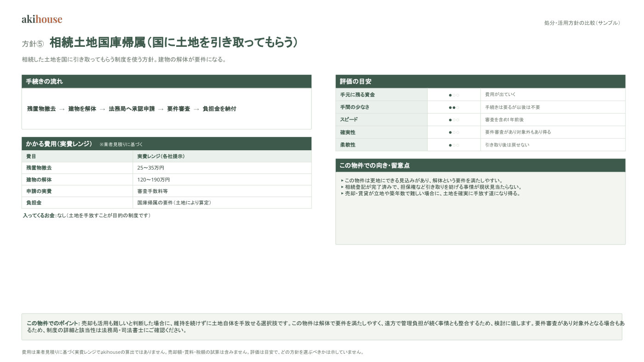The width and height of the screenshot is (644, 362).
Task: Select the 残置物撤去 cell in the cost table
Action: pos(77,168)
